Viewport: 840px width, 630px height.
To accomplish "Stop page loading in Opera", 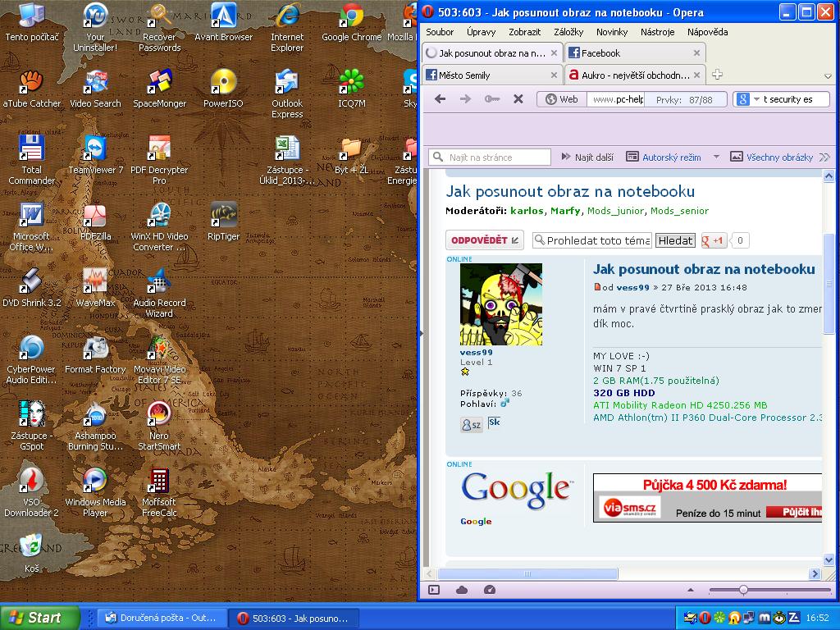I will tap(518, 99).
